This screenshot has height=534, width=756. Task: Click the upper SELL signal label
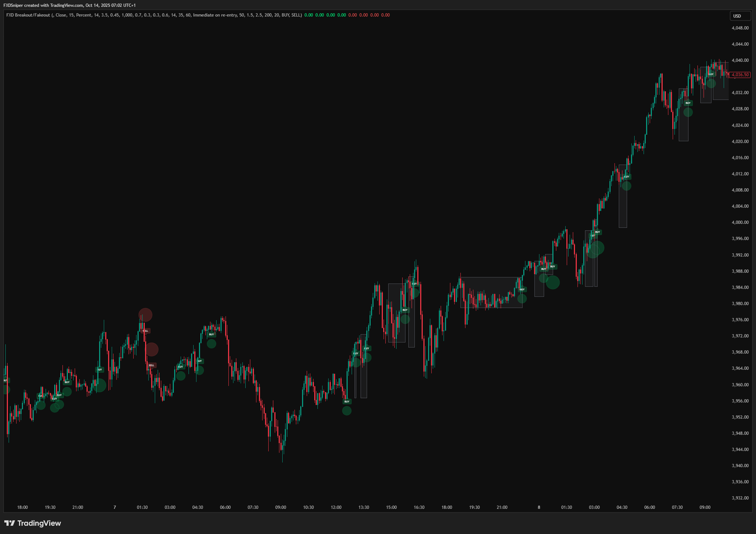pyautogui.click(x=145, y=331)
